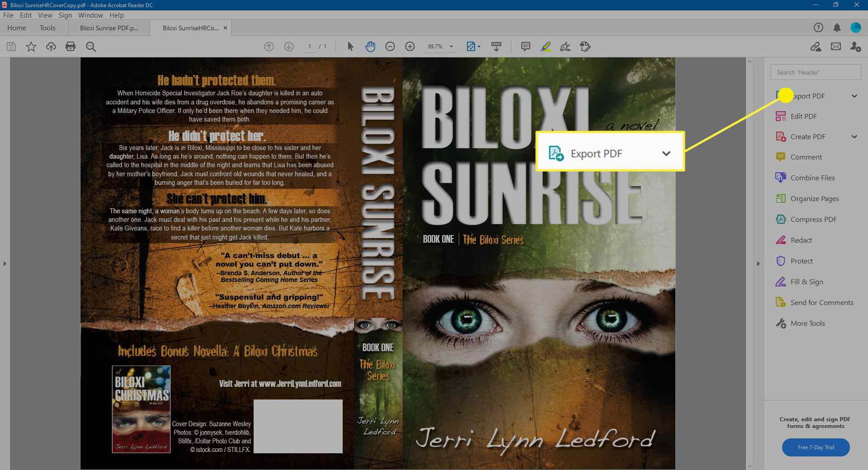This screenshot has height=470, width=868.
Task: Open Organize Pages tool
Action: 807,198
